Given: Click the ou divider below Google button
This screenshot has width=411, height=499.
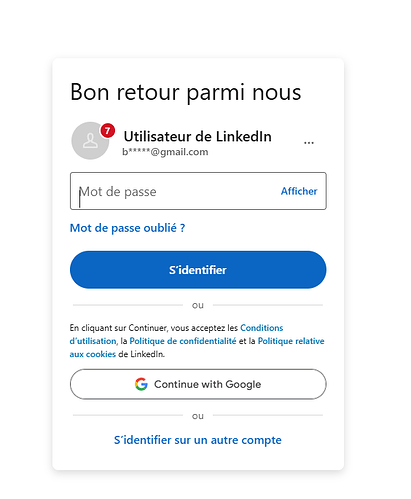Looking at the screenshot, I should [198, 416].
